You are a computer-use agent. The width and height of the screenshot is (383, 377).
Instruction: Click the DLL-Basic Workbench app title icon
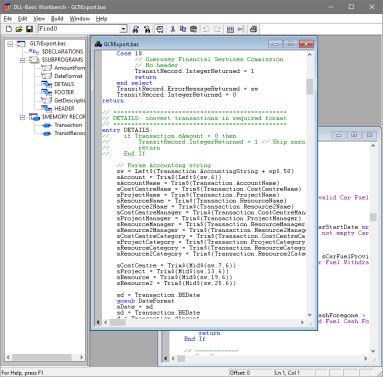pyautogui.click(x=8, y=7)
